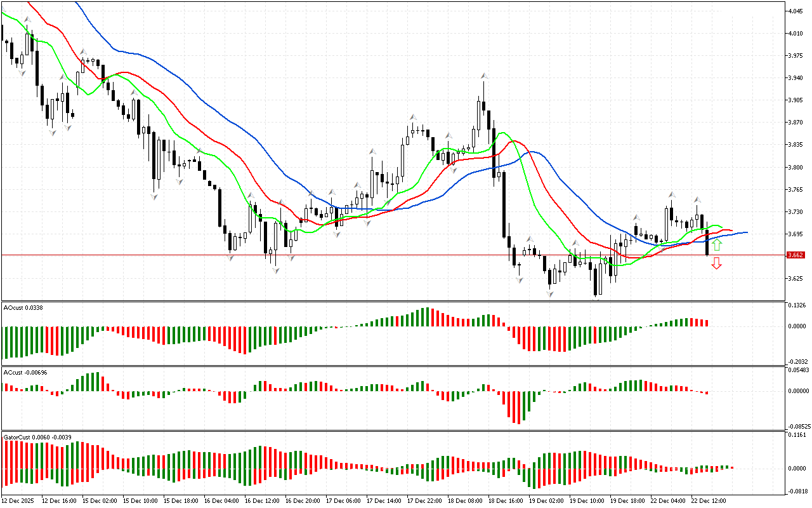Click the fractal arrow at top-left chart corner
812x508 pixels.
[27, 20]
